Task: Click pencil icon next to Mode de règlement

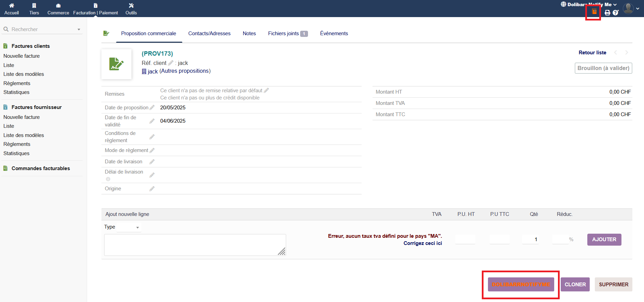Action: click(152, 150)
